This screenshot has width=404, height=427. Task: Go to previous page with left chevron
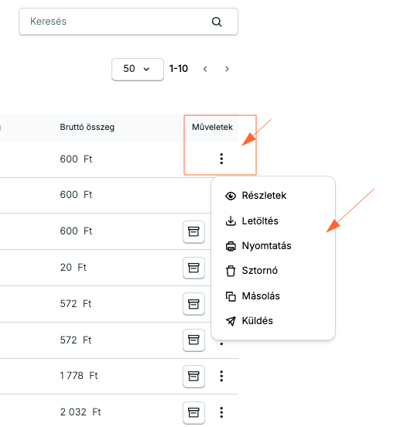coord(205,69)
